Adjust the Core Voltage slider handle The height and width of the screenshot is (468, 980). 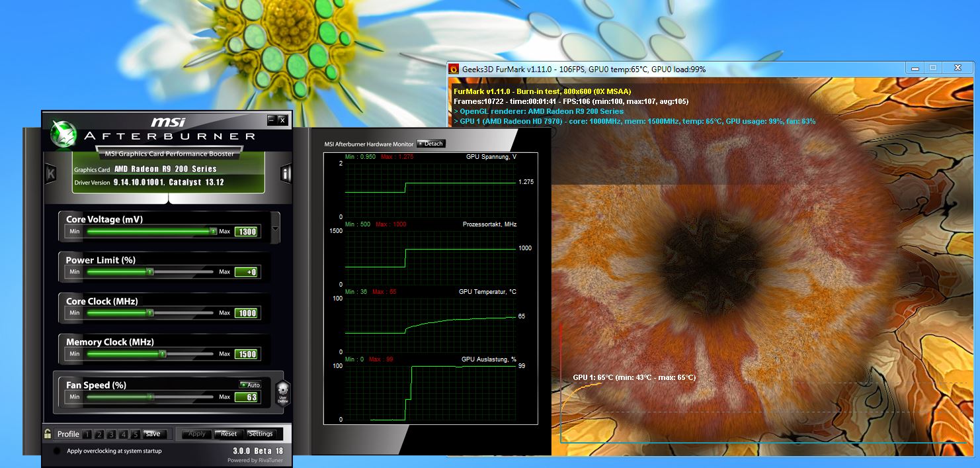[213, 231]
